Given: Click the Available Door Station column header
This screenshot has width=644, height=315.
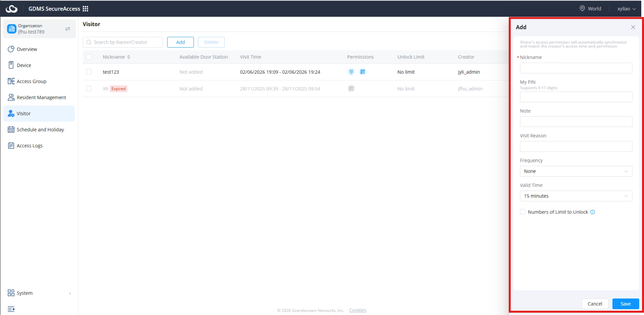Looking at the screenshot, I should 204,57.
